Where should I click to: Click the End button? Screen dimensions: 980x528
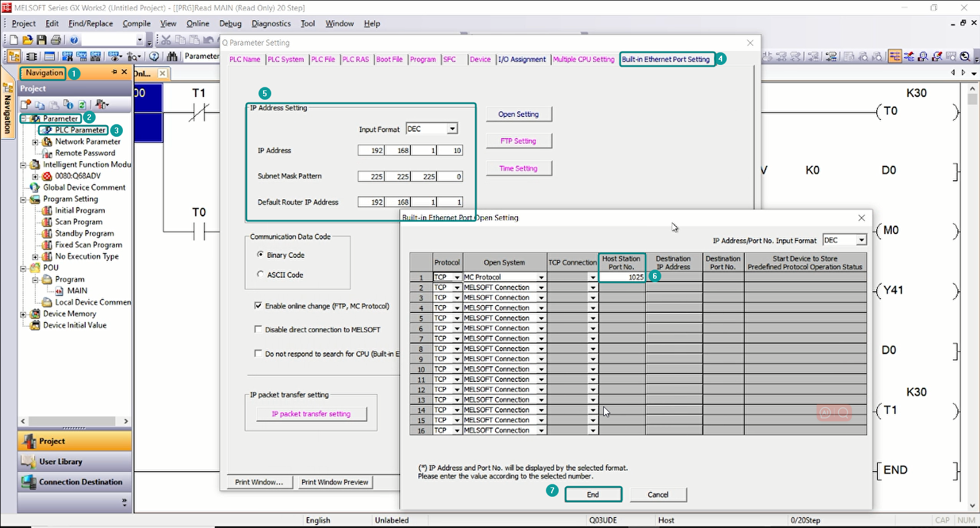pyautogui.click(x=593, y=494)
